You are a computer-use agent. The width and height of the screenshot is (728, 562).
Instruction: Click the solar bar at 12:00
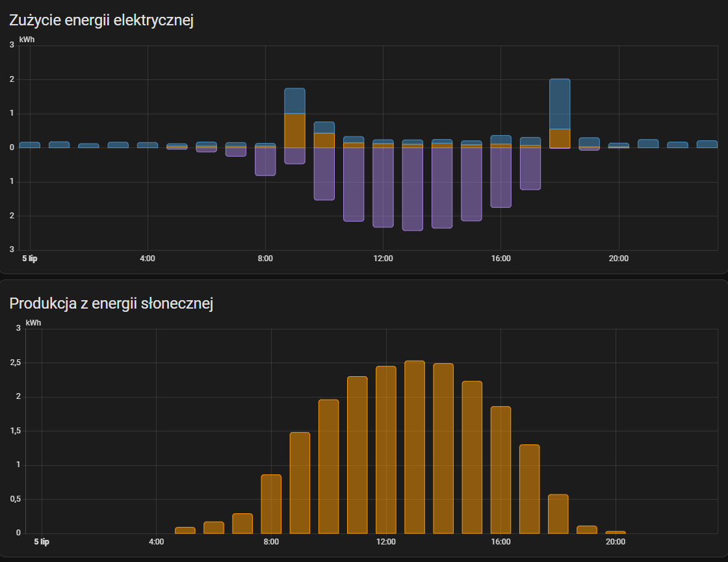point(386,450)
